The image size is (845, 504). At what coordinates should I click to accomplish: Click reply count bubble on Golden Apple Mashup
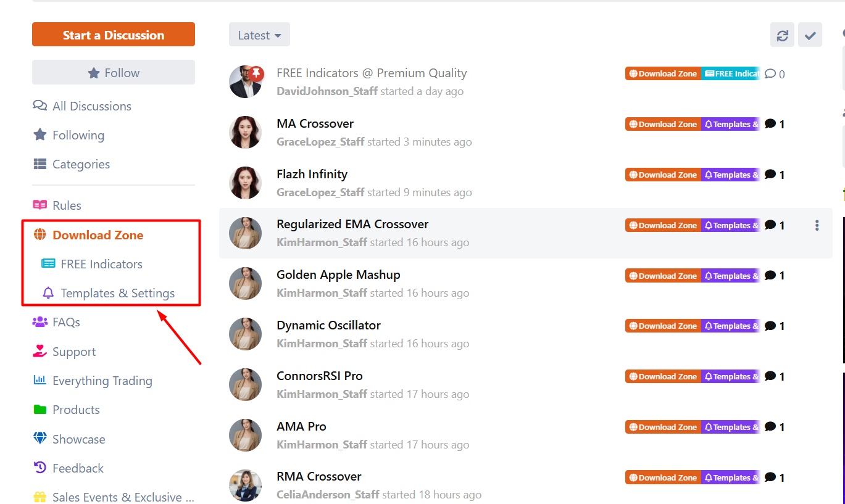tap(775, 276)
